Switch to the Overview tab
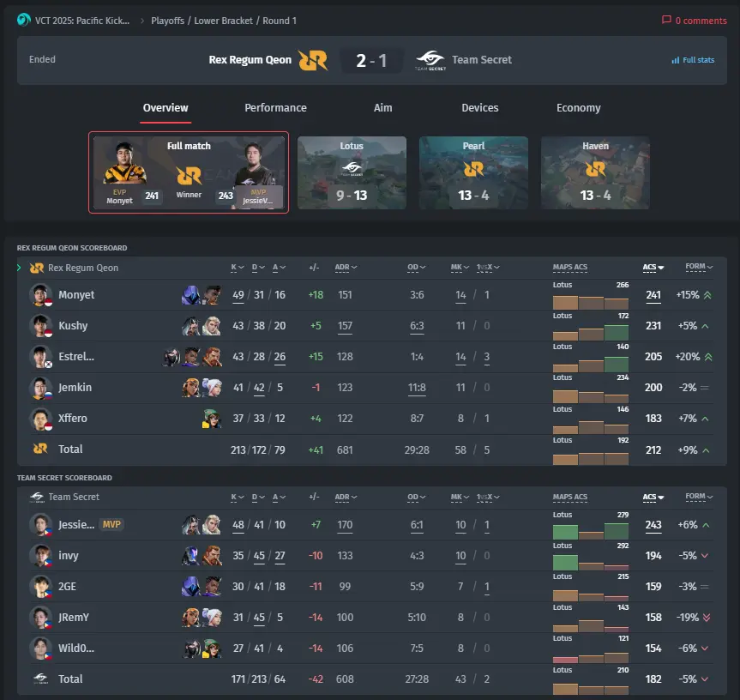Image resolution: width=740 pixels, height=700 pixels. [165, 108]
